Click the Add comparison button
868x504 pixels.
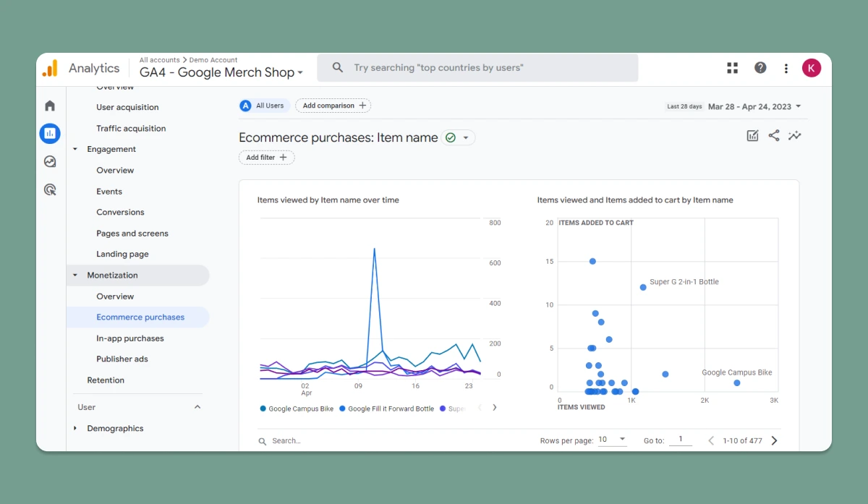(333, 106)
